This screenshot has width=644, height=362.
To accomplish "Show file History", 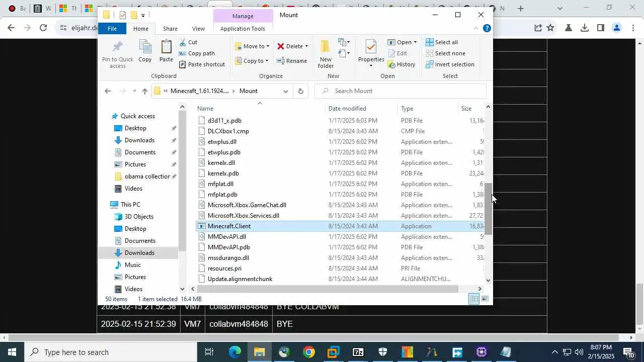I will pos(401,64).
